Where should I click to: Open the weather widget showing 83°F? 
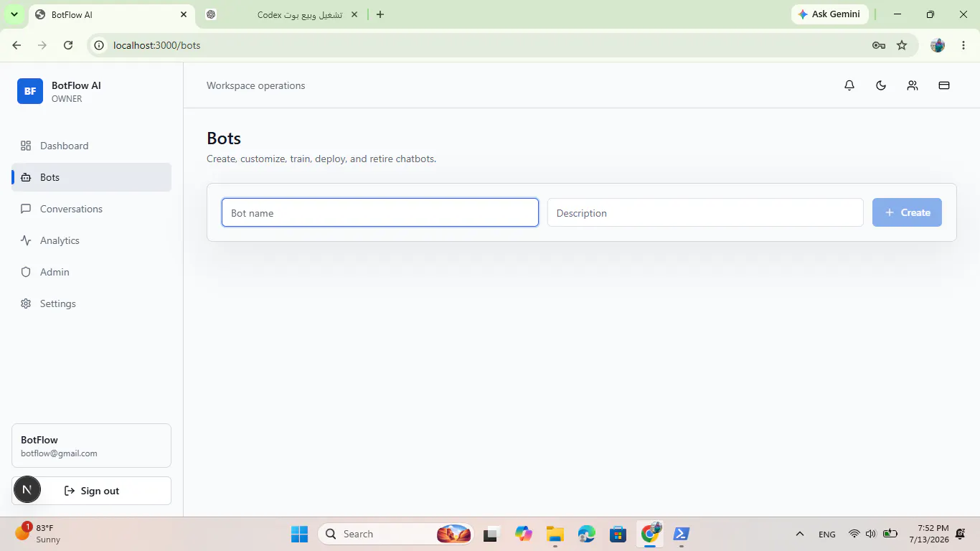(x=39, y=534)
